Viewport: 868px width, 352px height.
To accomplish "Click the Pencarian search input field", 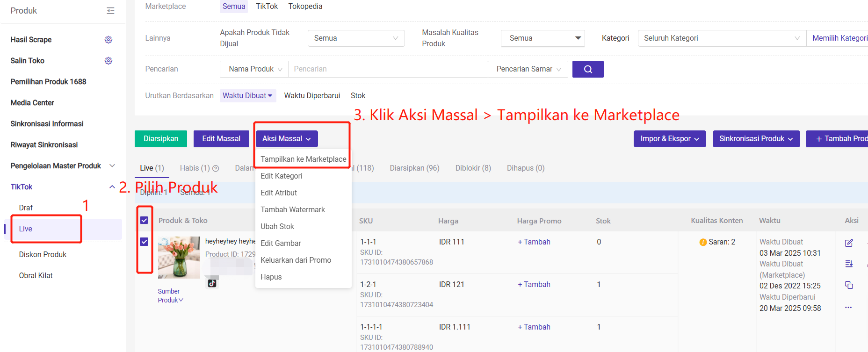I will pyautogui.click(x=387, y=69).
